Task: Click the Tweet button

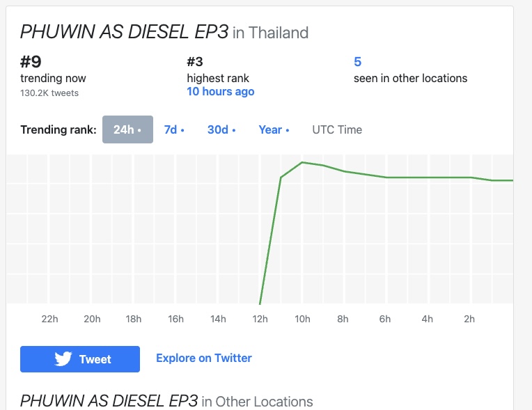Action: coord(80,359)
